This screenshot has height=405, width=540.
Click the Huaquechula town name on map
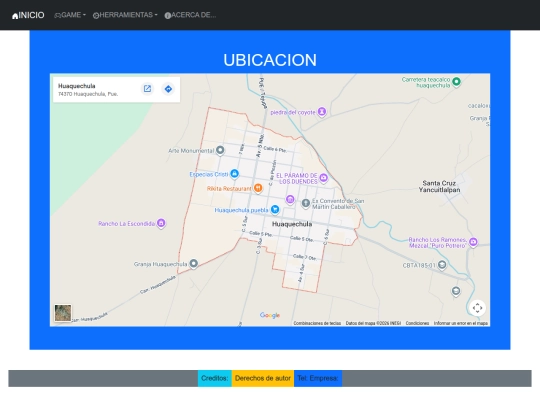pos(292,224)
